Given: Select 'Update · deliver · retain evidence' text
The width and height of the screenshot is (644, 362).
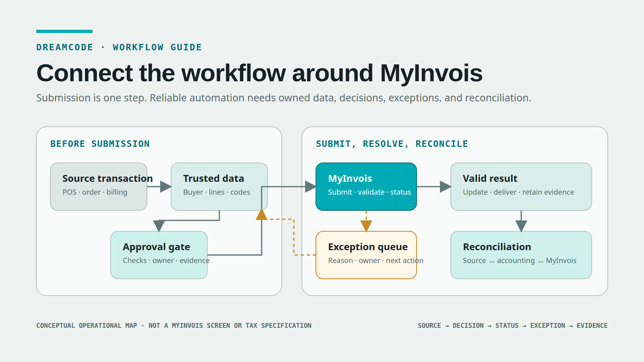Looking at the screenshot, I should [x=518, y=192].
